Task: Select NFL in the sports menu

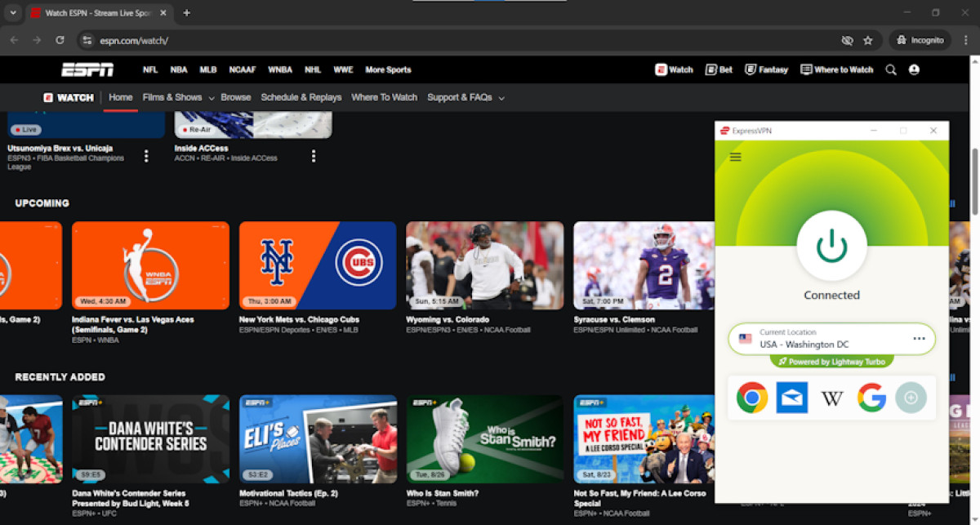Action: pyautogui.click(x=150, y=70)
